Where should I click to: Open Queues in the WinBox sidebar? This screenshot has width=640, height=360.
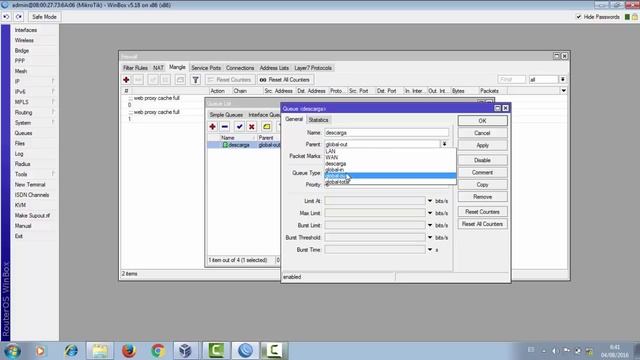[x=23, y=133]
